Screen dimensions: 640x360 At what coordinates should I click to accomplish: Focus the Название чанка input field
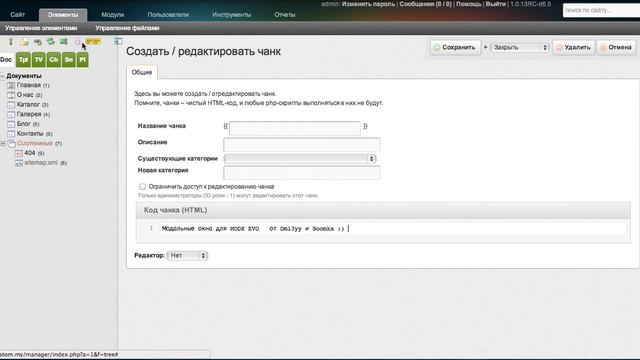pos(295,128)
